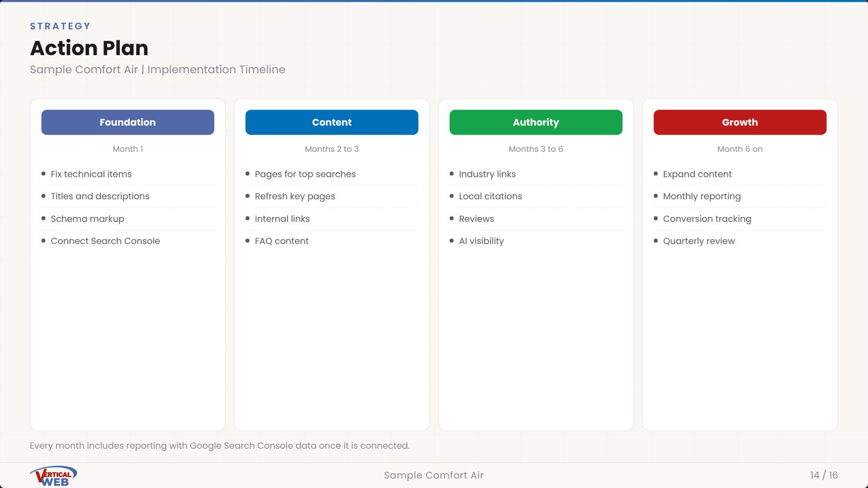Viewport: 868px width, 488px height.
Task: Click the 'STRATEGY' section label
Action: pos(60,26)
